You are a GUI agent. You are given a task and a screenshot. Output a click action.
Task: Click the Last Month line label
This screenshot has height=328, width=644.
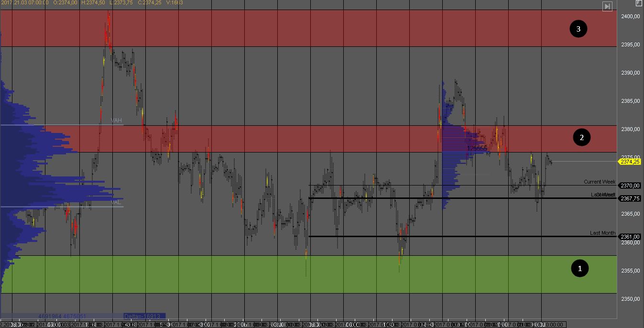[602, 233]
